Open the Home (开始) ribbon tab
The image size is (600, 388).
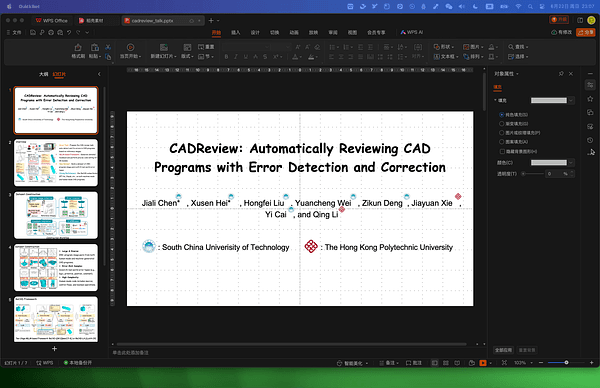pos(216,33)
